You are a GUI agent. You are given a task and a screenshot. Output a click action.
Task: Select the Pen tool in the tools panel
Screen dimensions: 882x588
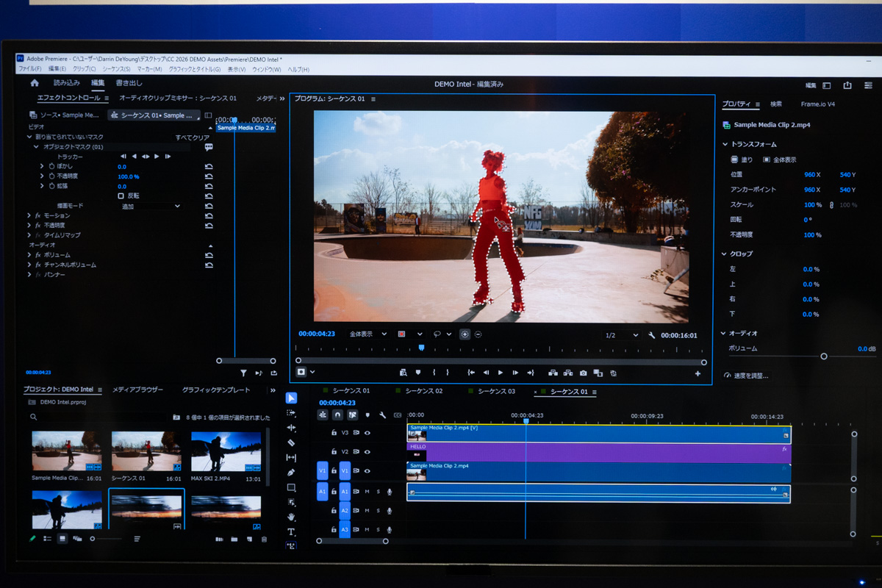291,473
